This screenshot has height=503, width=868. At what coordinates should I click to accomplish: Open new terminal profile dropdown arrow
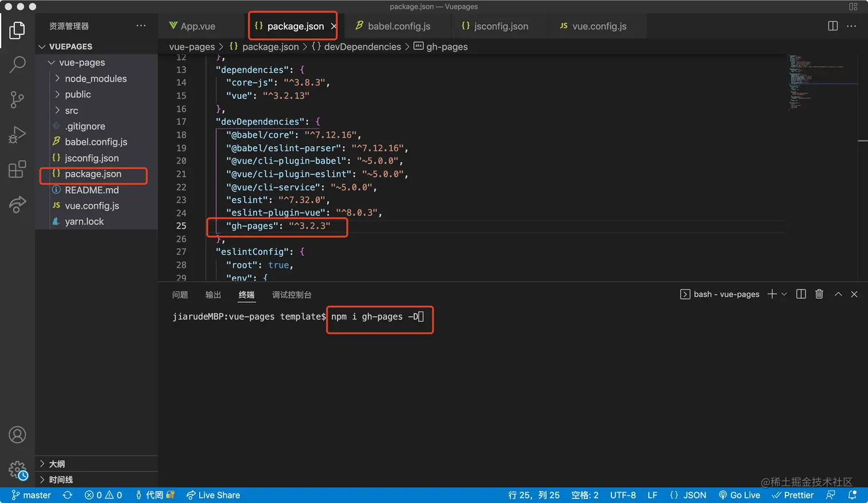click(784, 294)
